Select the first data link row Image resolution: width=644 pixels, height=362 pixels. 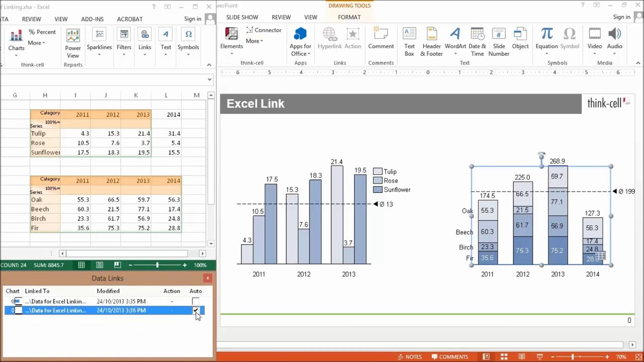(105, 301)
